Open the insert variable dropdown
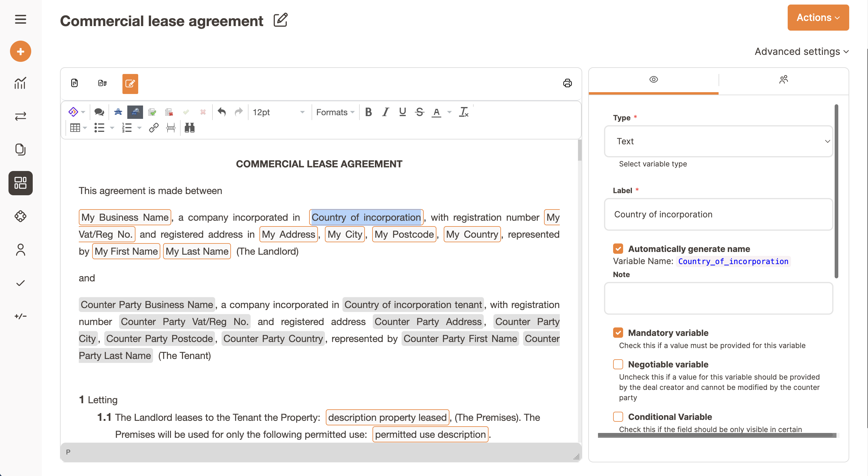 pyautogui.click(x=77, y=112)
